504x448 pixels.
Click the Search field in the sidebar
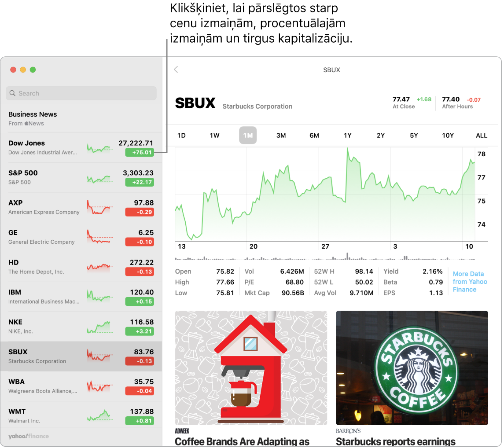pyautogui.click(x=81, y=93)
